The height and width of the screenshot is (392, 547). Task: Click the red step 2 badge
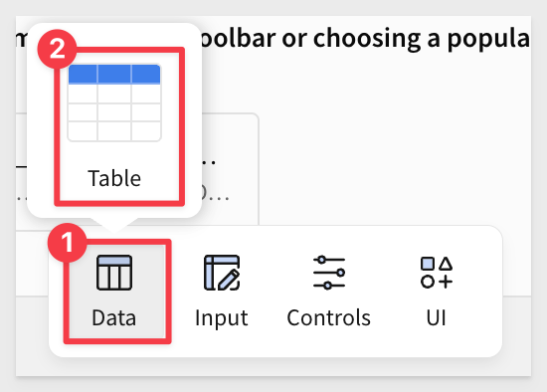click(x=57, y=49)
